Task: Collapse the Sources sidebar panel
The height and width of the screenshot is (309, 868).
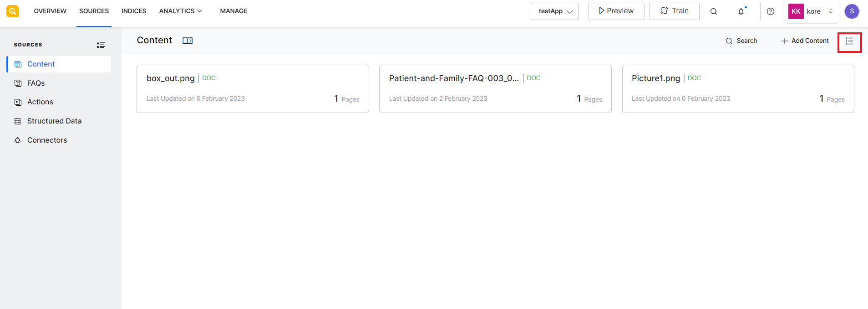Action: coord(101,45)
